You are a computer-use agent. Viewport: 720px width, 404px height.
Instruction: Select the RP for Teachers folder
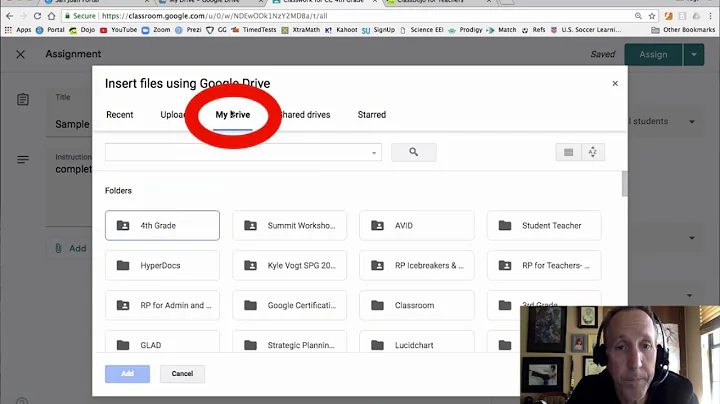[544, 265]
